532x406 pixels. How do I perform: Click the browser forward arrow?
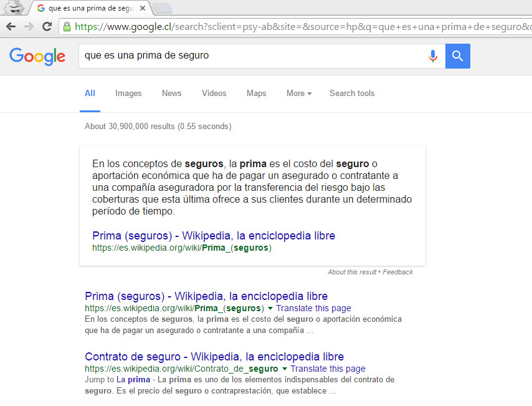tap(29, 26)
